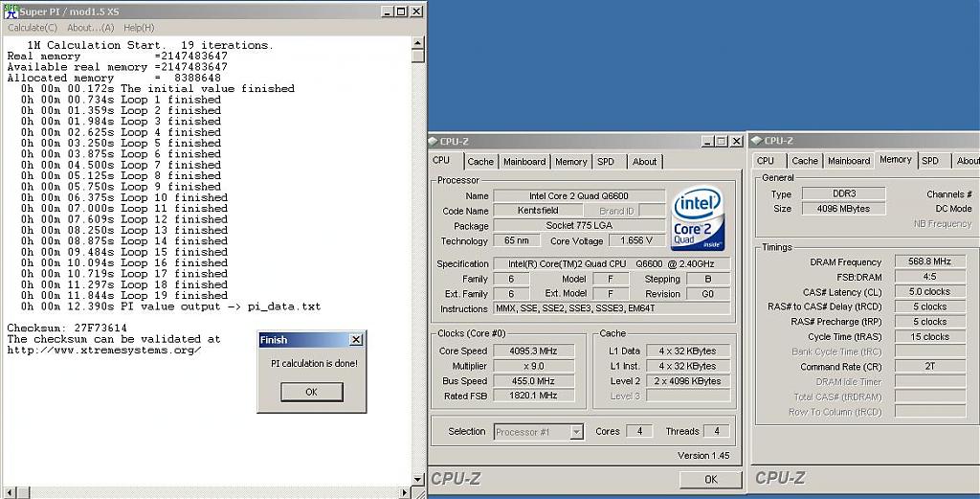980x499 pixels.
Task: Click the L1 Data value 4 x 32 KBytes
Action: (x=688, y=351)
